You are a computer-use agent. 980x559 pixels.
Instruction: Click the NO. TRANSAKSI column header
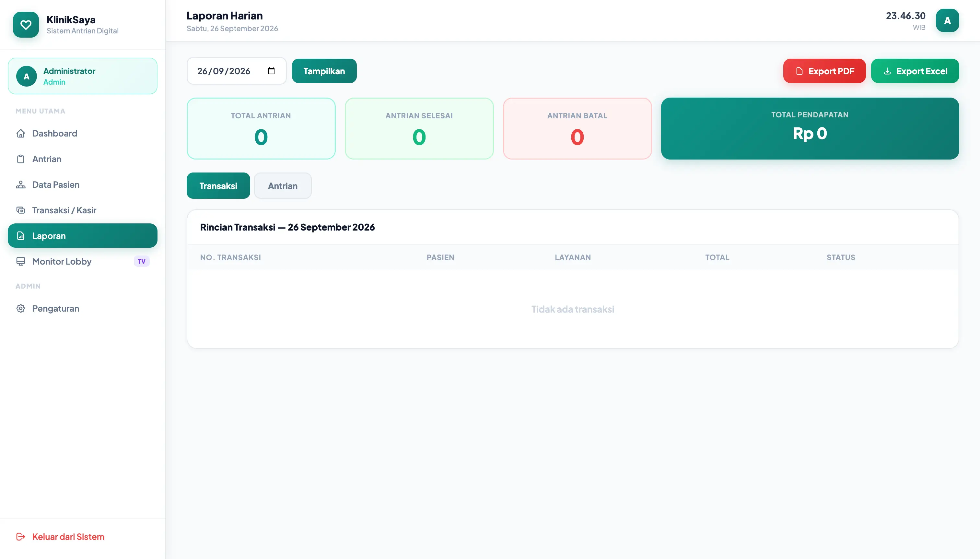pos(230,258)
